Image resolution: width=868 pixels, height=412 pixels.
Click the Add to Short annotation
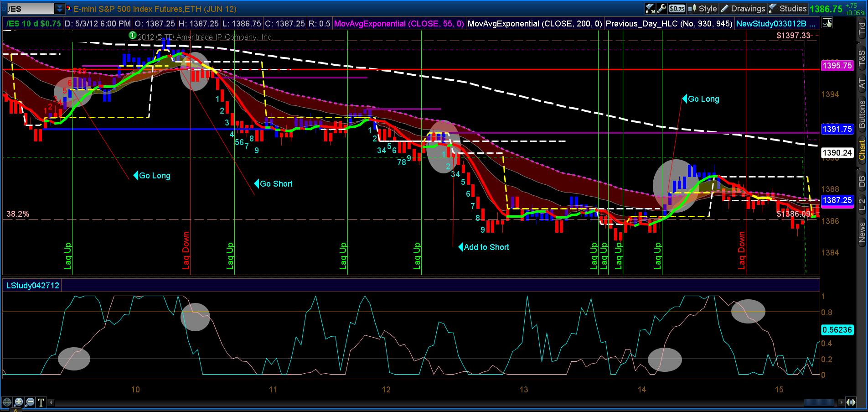(484, 247)
